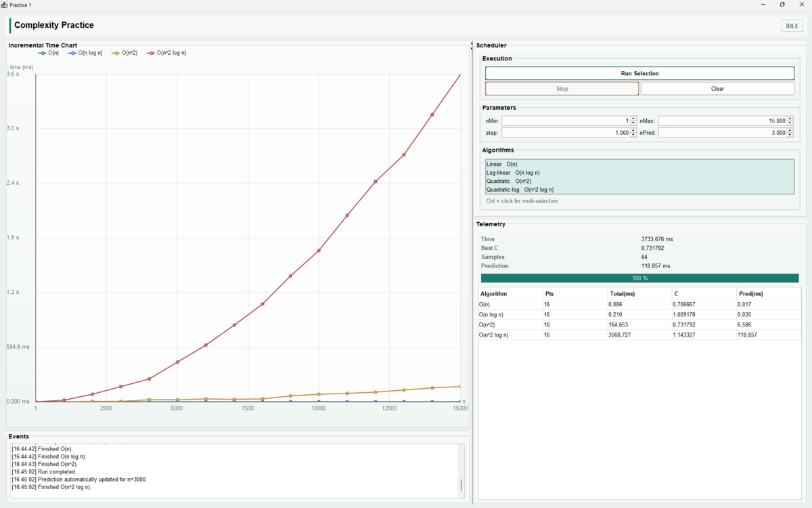The height and width of the screenshot is (508, 812).
Task: Click the Practice 1 app icon in title bar
Action: [x=5, y=4]
